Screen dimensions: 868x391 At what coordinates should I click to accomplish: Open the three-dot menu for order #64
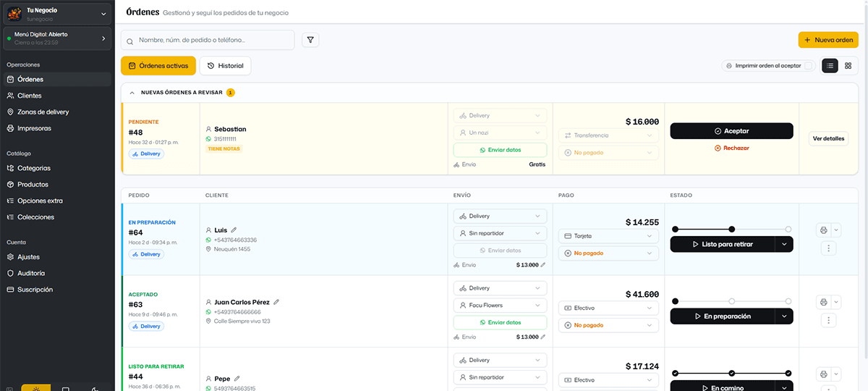[829, 248]
